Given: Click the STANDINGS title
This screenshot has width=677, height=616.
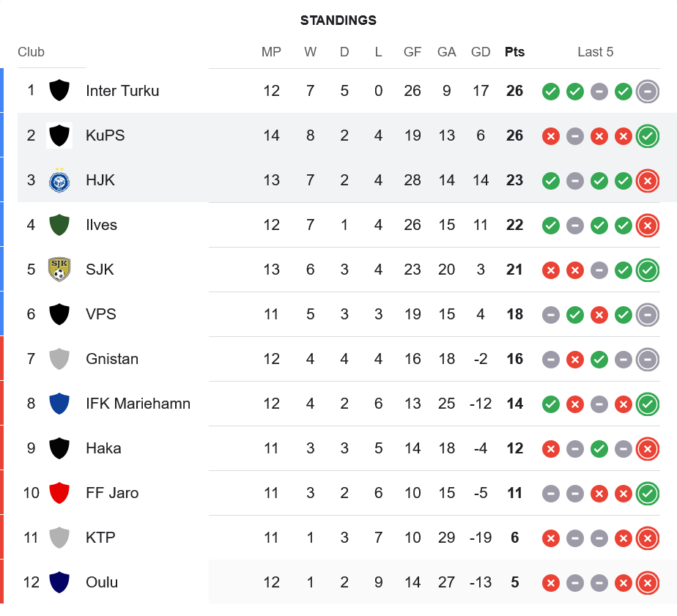Looking at the screenshot, I should (x=338, y=21).
